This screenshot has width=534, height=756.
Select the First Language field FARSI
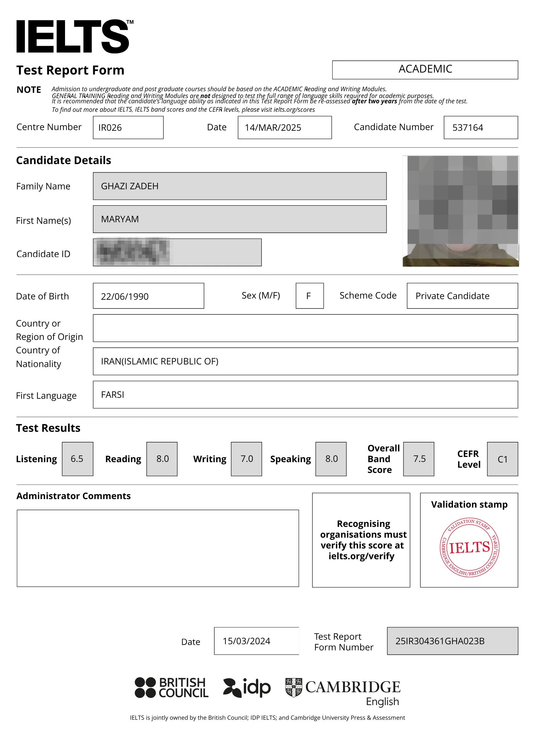coord(305,395)
